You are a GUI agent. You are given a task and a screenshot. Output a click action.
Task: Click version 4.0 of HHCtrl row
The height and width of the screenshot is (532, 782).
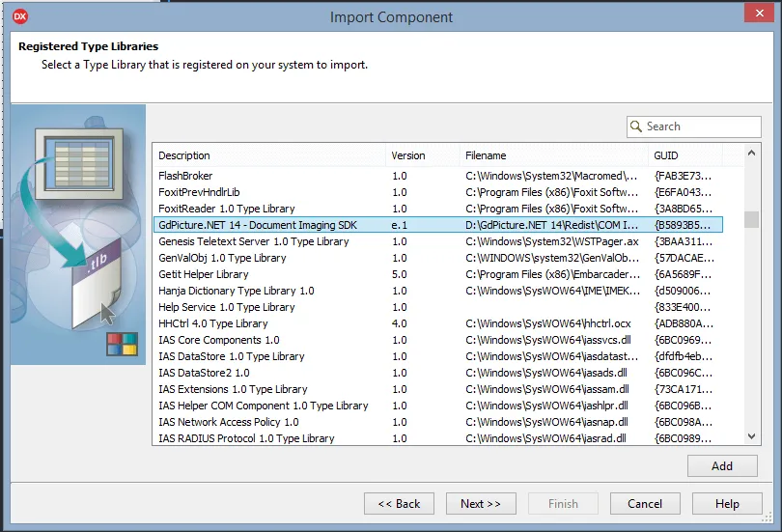(x=400, y=323)
